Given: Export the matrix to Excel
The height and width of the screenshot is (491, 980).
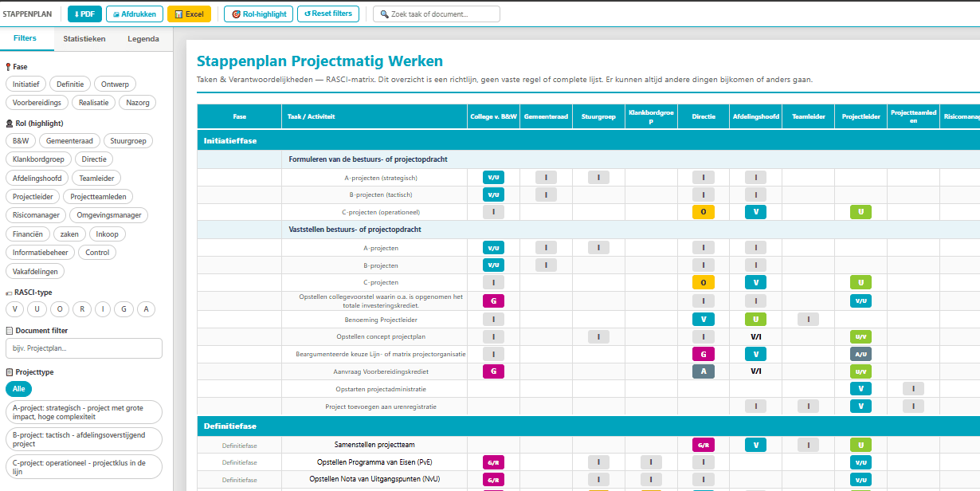Looking at the screenshot, I should point(189,14).
